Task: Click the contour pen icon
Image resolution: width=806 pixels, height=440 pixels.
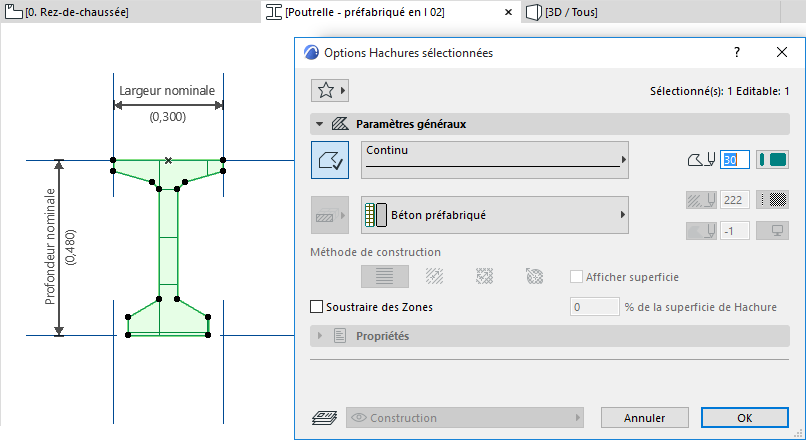Action: pyautogui.click(x=701, y=160)
